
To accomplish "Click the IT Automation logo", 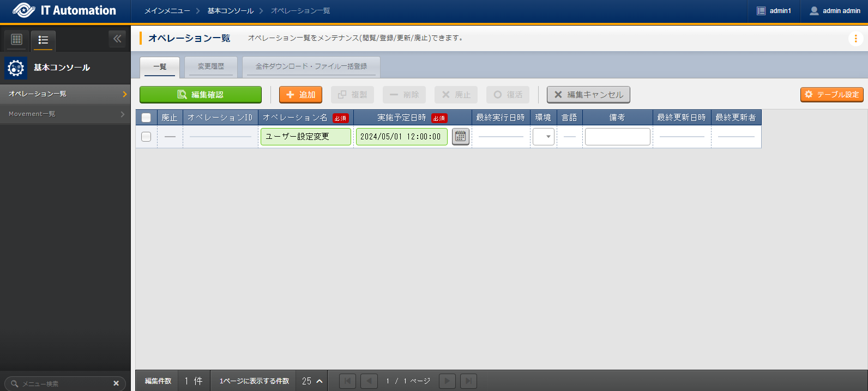I will (65, 11).
